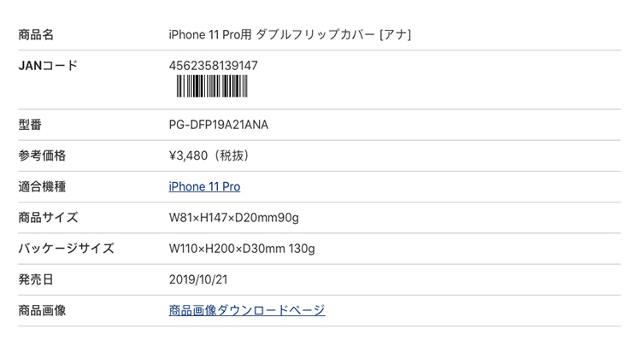
Task: Click the 適合機種 row label
Action: 42,186
